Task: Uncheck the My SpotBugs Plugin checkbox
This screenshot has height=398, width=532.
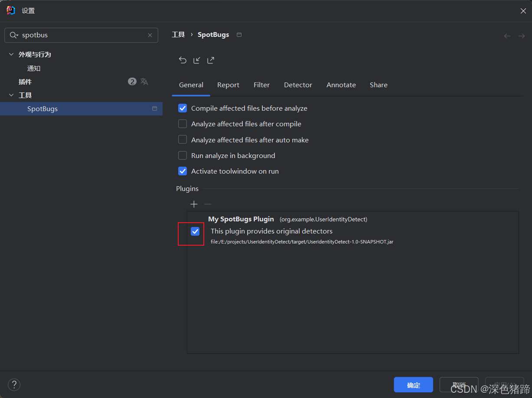Action: click(x=195, y=231)
